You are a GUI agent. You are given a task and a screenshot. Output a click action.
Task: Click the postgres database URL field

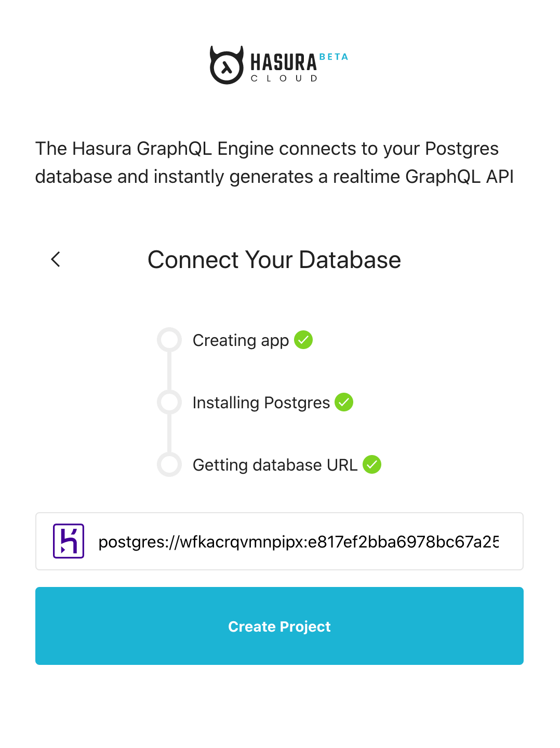point(299,542)
